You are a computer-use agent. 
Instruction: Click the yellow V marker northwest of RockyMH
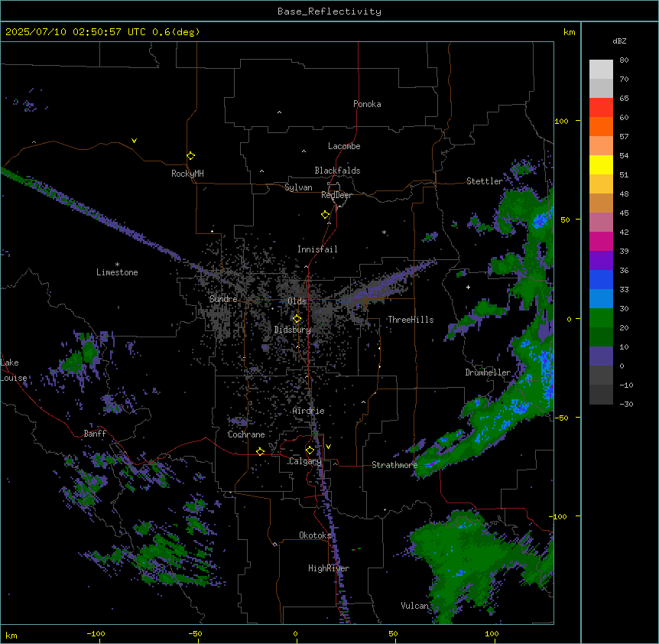(134, 141)
